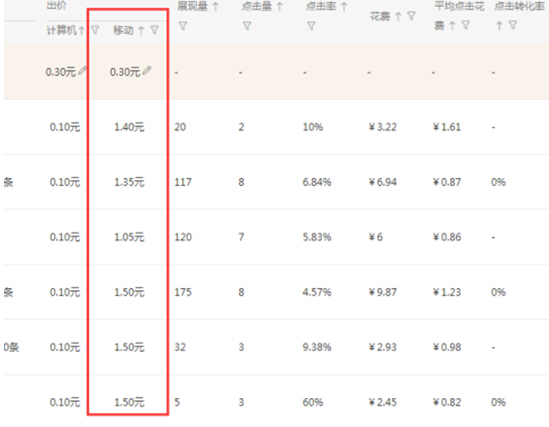Screen dimensions: 549x427
Task: Filter the 点击量 column
Action: click(247, 26)
